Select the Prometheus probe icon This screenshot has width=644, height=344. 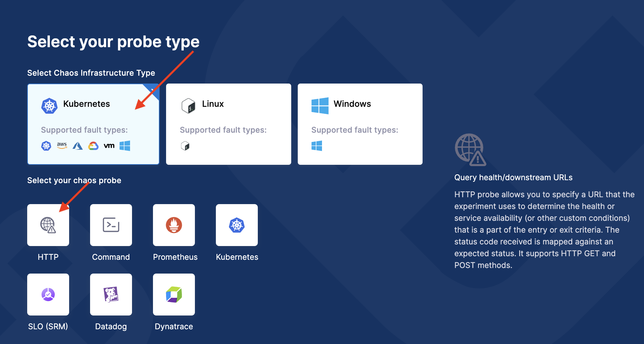(x=174, y=225)
